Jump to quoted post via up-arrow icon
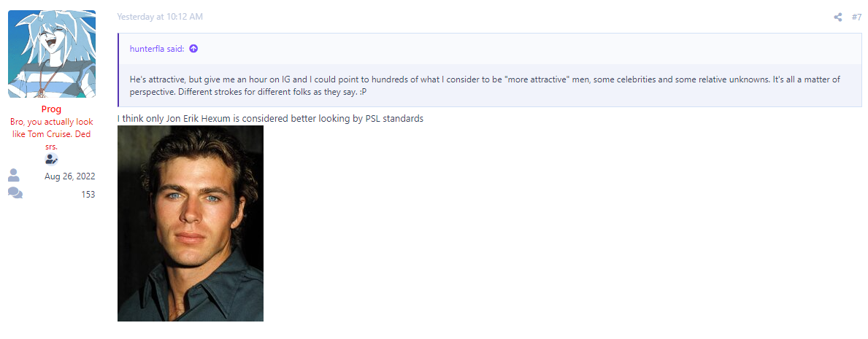 193,49
